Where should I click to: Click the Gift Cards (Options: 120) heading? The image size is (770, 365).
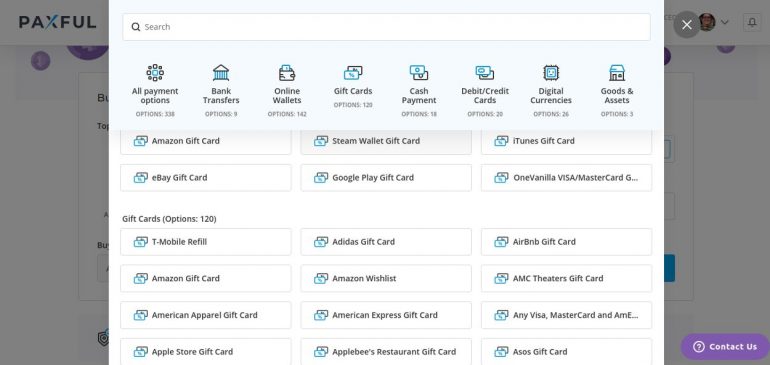(x=169, y=219)
